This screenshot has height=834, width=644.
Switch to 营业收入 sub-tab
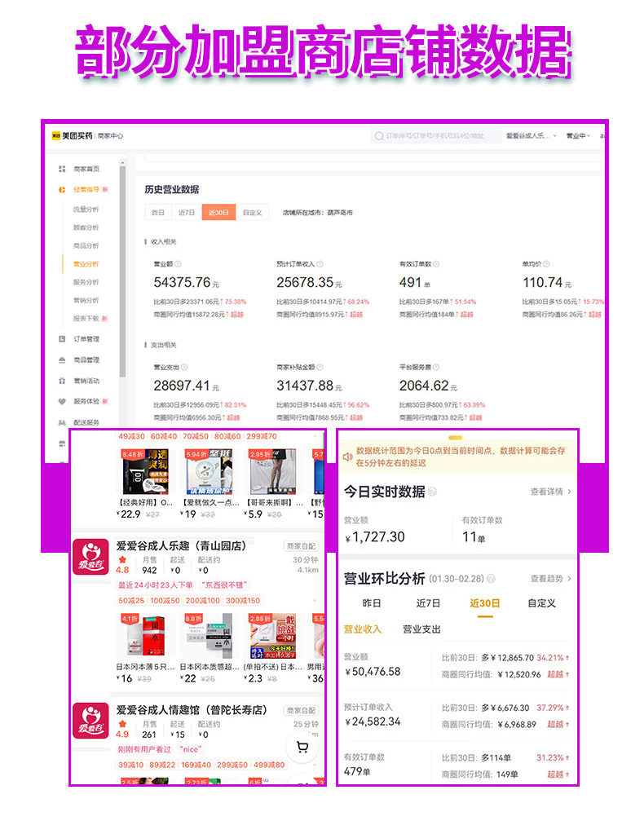[363, 629]
